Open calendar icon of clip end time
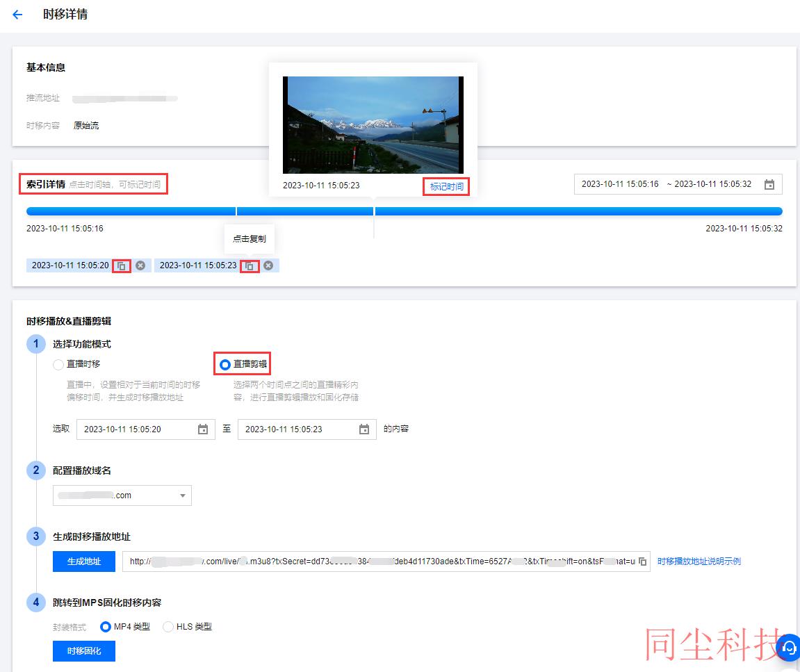The height and width of the screenshot is (672, 800). [x=364, y=429]
